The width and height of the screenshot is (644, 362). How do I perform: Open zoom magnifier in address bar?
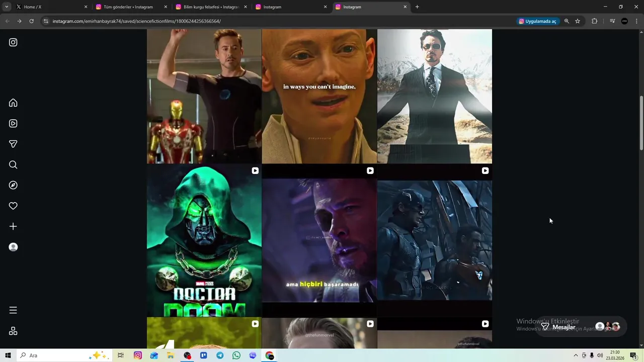pos(567,21)
